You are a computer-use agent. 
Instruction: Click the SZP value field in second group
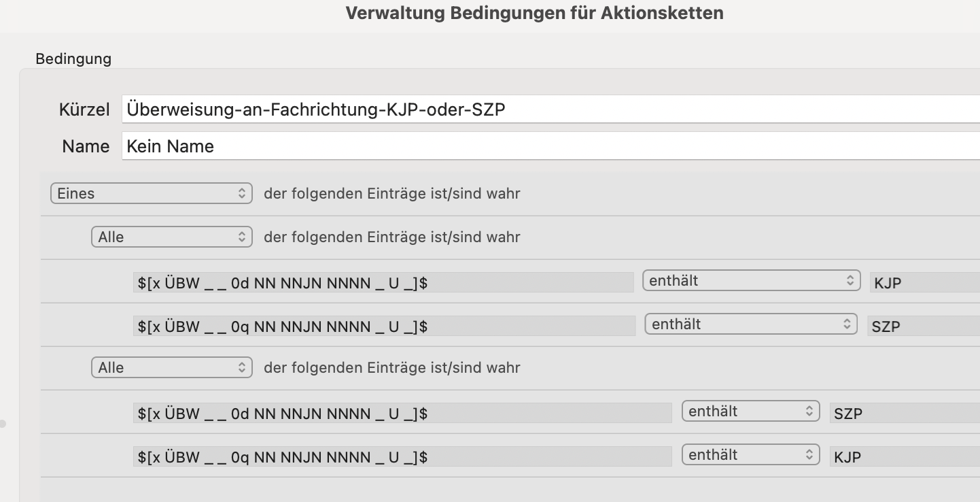click(905, 413)
